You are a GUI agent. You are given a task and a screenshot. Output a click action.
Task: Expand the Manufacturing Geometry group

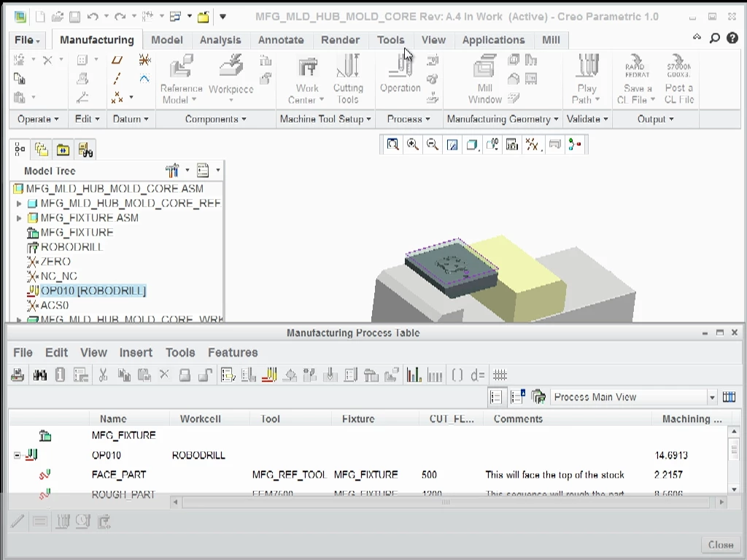503,119
